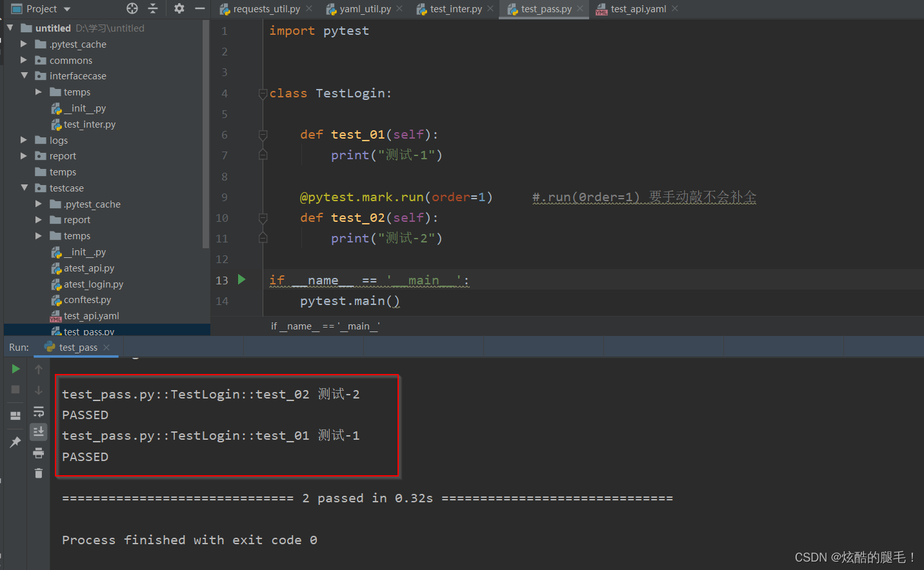Hide the Project tool window

point(200,8)
